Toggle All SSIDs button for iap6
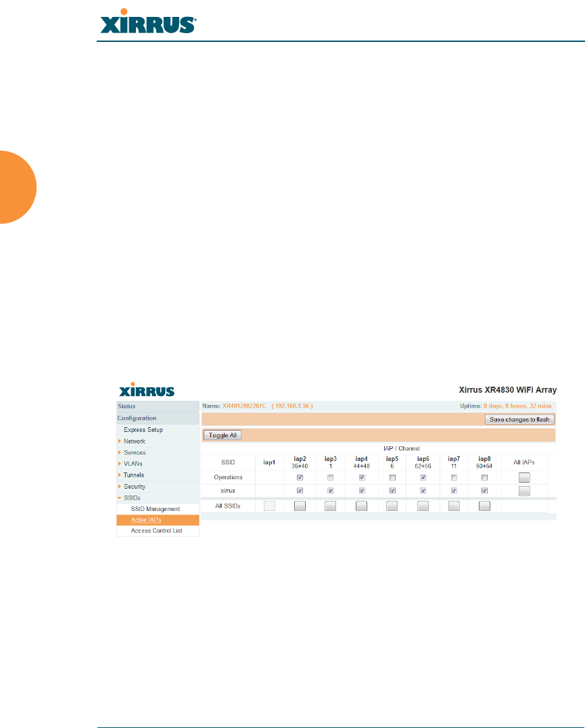 click(423, 506)
